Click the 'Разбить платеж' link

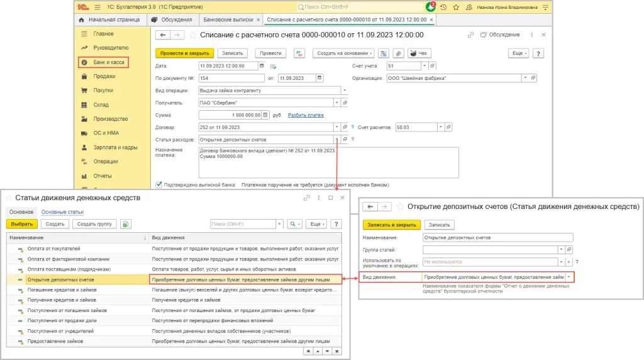(x=306, y=115)
